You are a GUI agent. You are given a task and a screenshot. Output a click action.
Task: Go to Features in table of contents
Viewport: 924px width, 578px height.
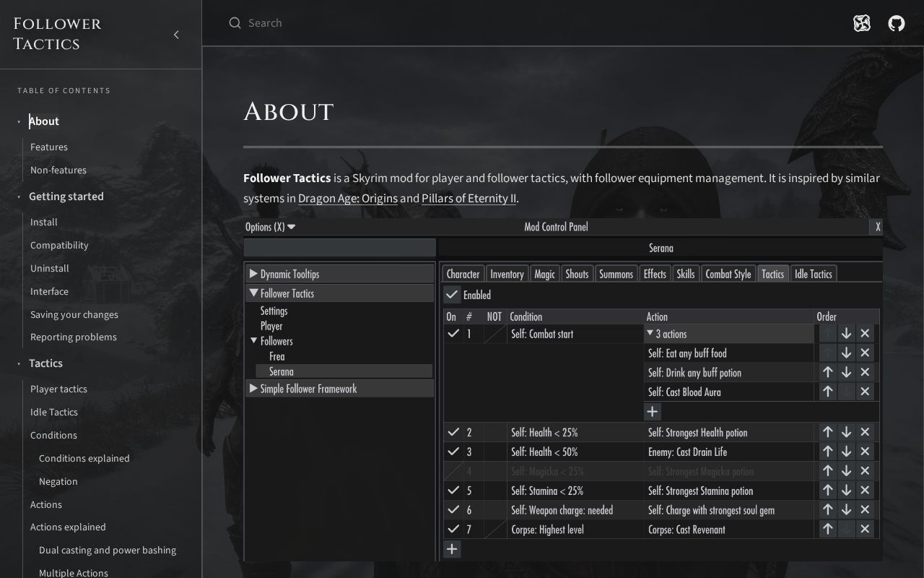click(49, 147)
